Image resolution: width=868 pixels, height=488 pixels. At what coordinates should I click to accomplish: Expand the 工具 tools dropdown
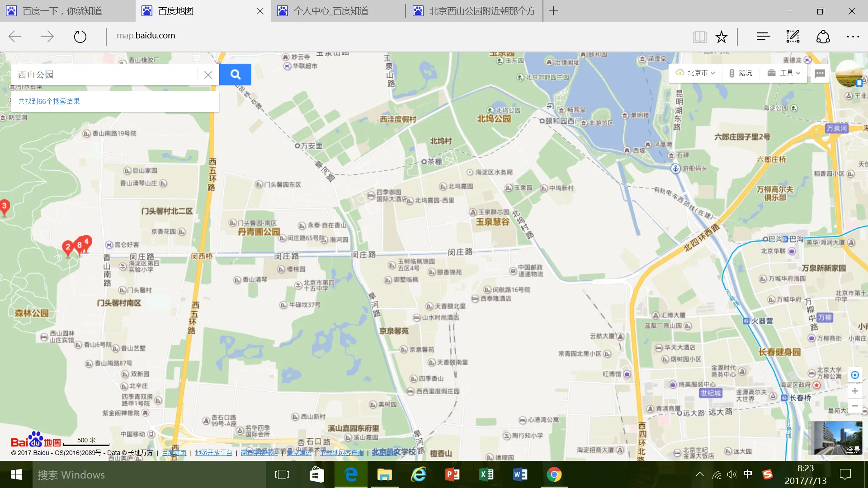[x=783, y=73]
